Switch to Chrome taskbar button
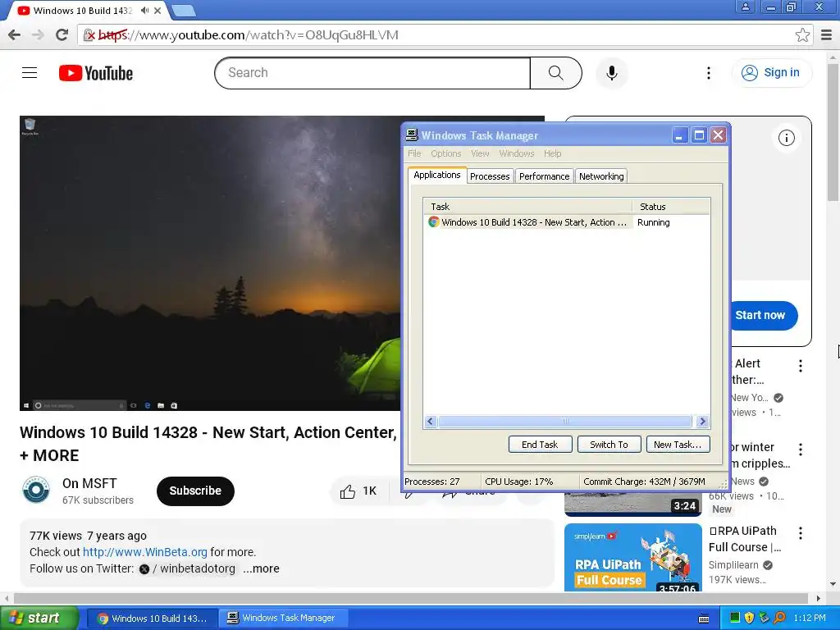This screenshot has height=630, width=840. pos(153,619)
